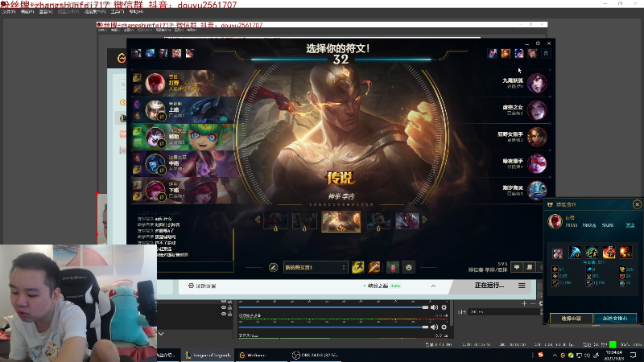
Task: Click the 潮汐海灵 enemy champion portrait
Action: (537, 190)
